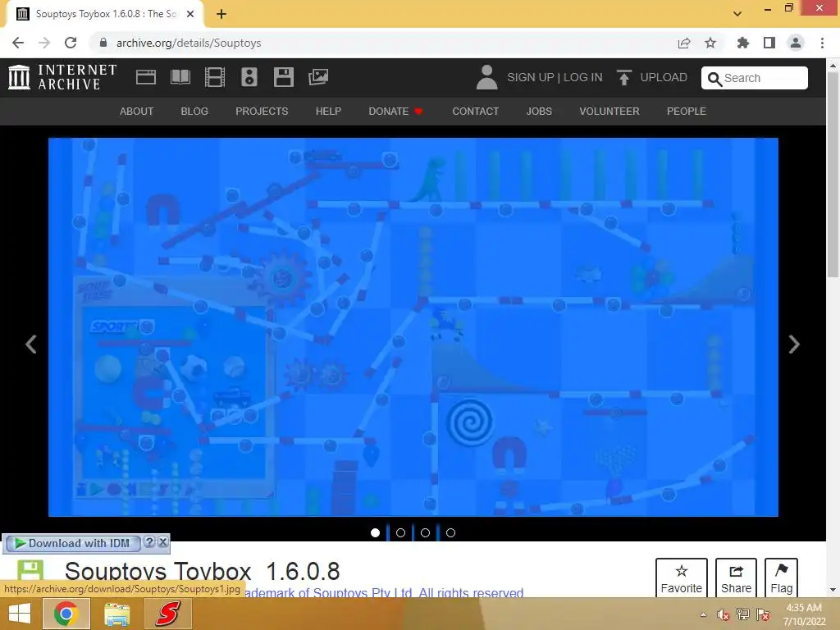The width and height of the screenshot is (840, 630).
Task: Open the PEOPLE menu item
Action: pyautogui.click(x=687, y=112)
